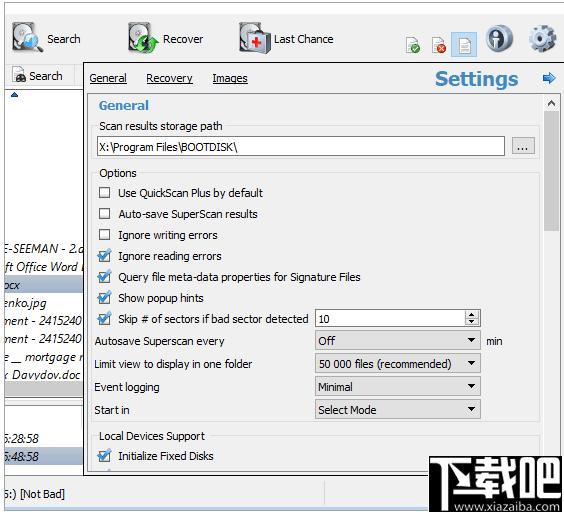Open Event logging Minimal dropdown

point(397,386)
